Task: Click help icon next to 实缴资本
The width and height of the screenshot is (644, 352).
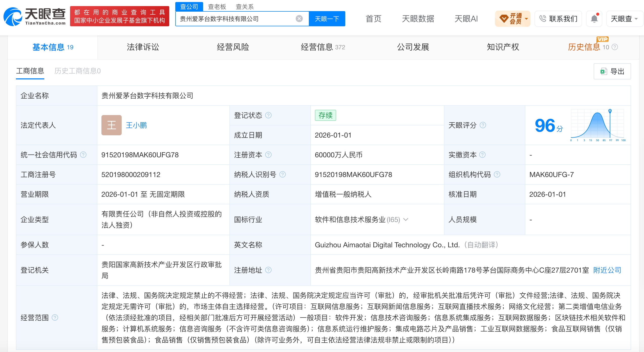Action: [x=483, y=155]
